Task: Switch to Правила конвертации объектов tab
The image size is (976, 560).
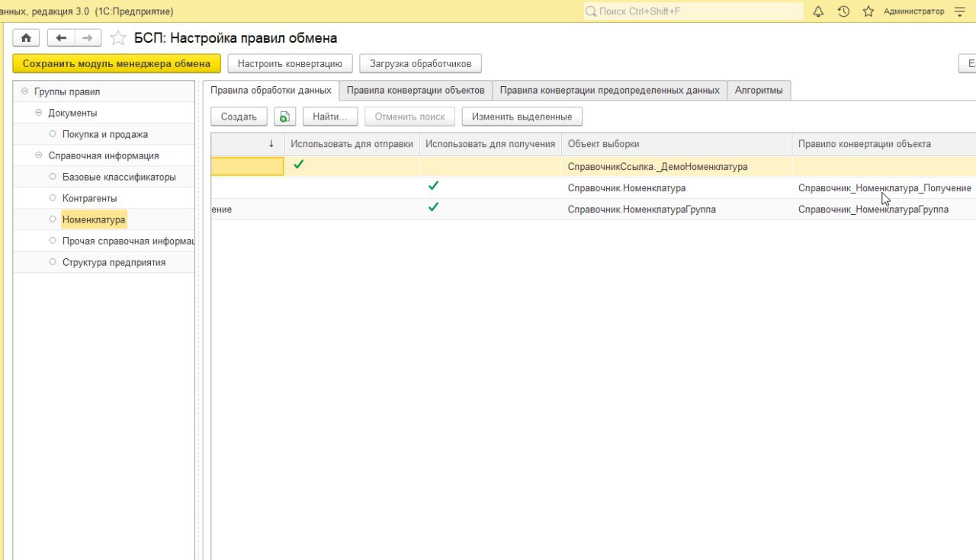Action: [416, 90]
